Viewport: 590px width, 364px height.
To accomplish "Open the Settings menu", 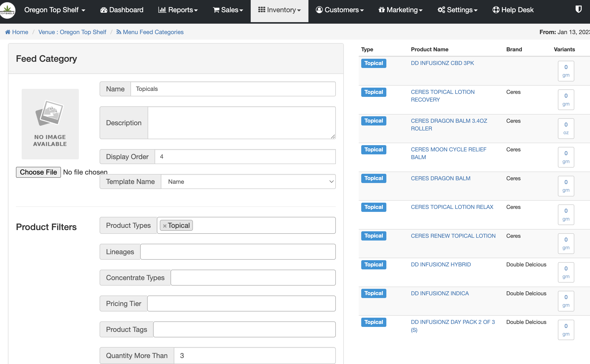I will click(457, 10).
